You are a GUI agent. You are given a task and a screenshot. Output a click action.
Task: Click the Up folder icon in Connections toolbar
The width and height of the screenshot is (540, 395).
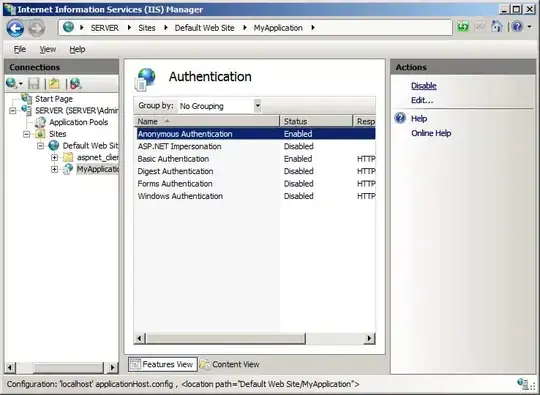tap(54, 83)
